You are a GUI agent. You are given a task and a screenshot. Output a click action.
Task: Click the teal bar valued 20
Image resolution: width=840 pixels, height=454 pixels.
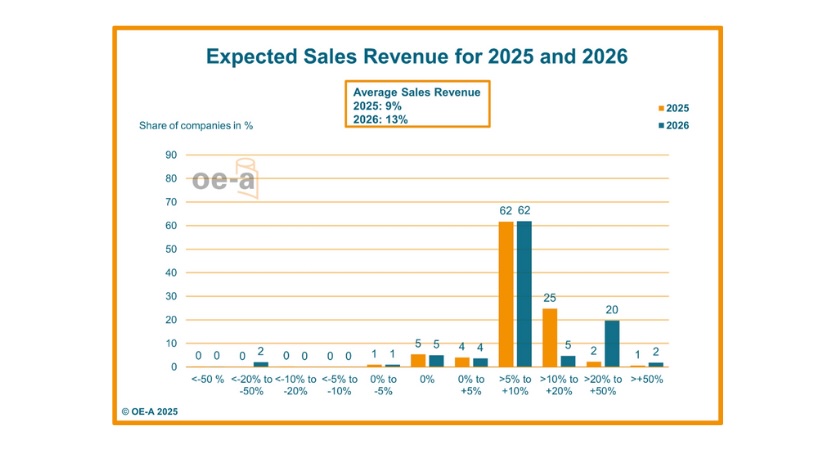[611, 343]
